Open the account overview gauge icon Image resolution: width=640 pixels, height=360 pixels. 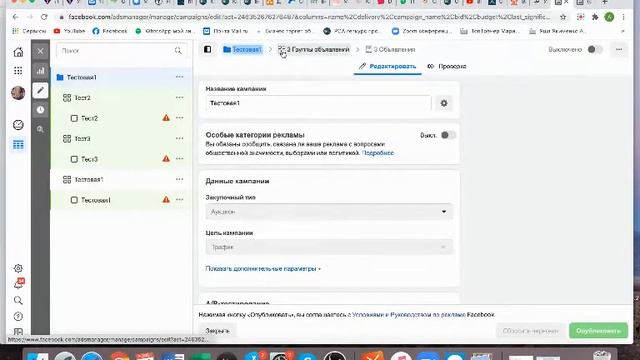tap(18, 125)
